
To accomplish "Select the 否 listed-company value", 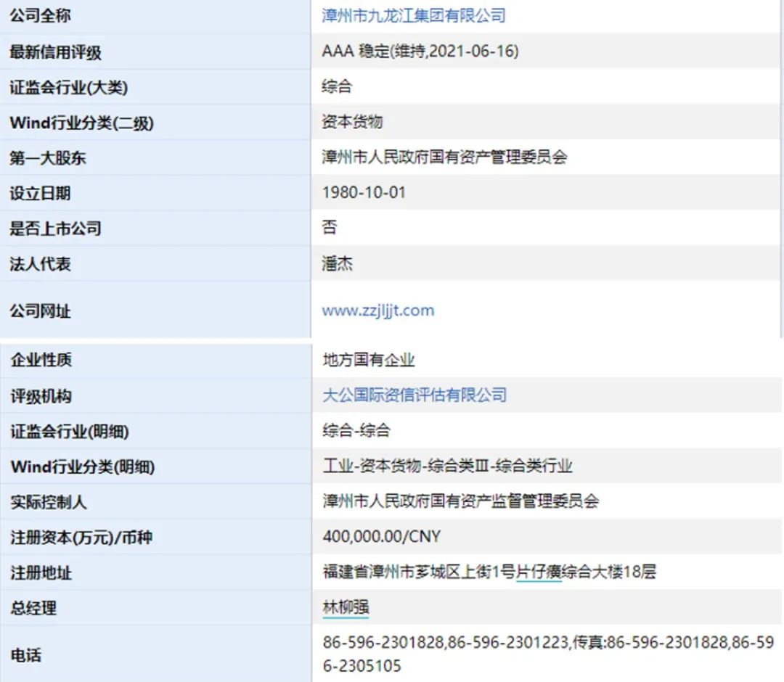I will (330, 228).
